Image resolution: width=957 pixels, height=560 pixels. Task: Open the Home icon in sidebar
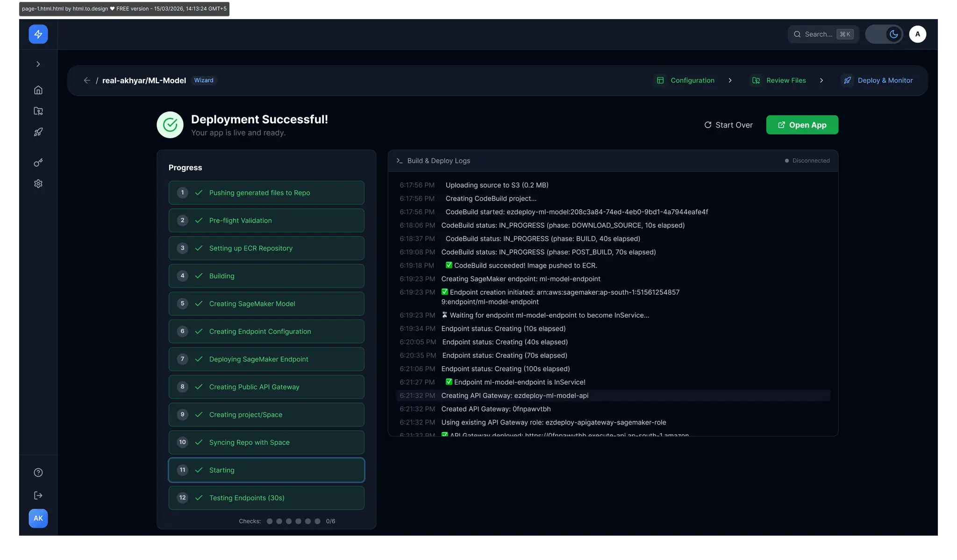(38, 90)
